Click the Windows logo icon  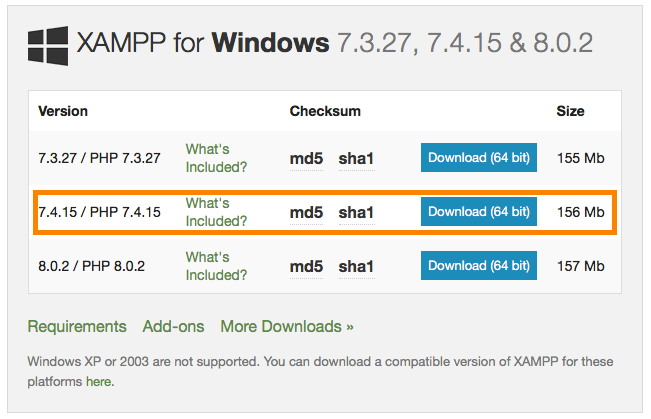coord(48,45)
